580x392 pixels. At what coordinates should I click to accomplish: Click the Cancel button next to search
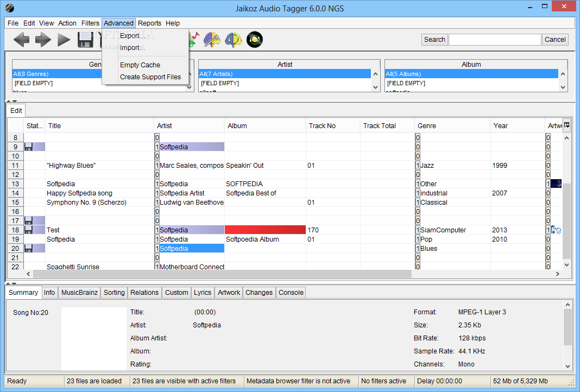(555, 40)
